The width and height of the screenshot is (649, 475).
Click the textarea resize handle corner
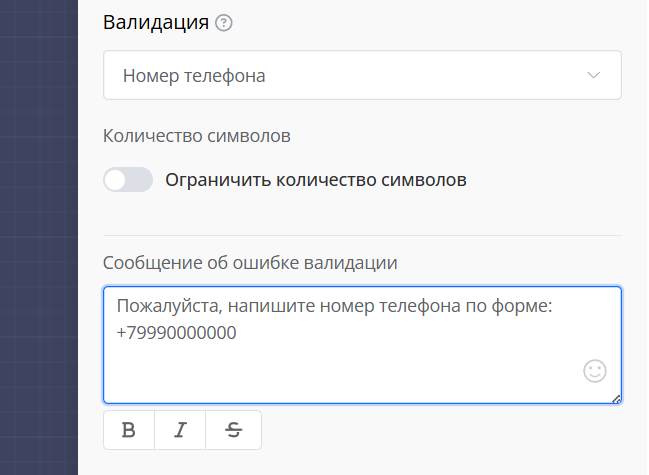pos(616,398)
